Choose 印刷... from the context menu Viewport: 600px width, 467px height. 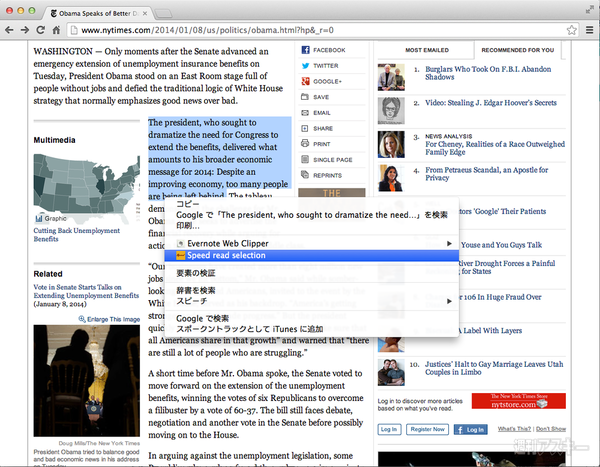click(x=188, y=225)
